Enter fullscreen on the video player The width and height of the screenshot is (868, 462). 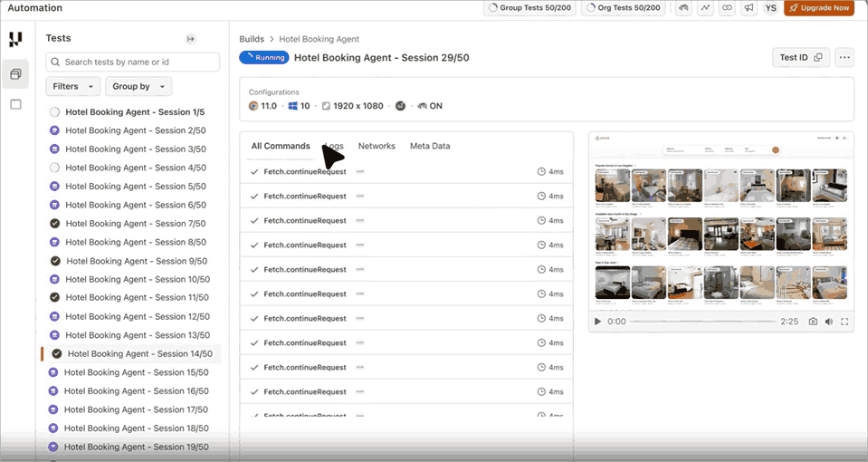[x=844, y=322]
